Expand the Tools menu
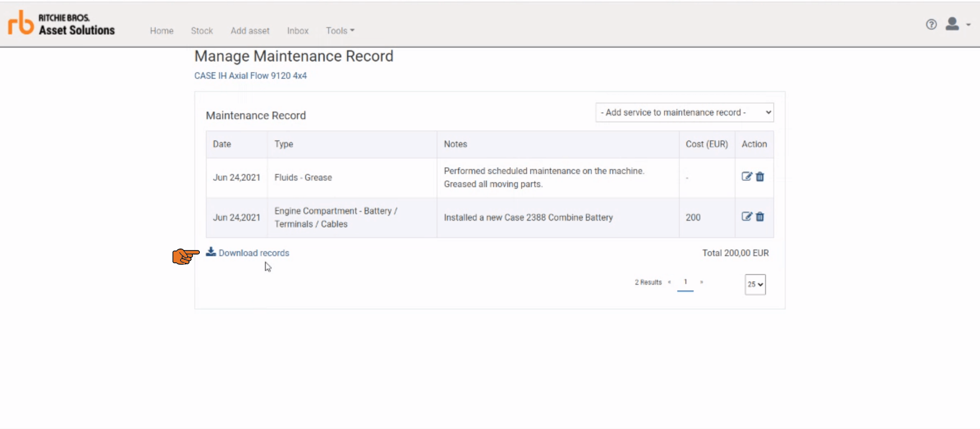The image size is (980, 429). [340, 31]
